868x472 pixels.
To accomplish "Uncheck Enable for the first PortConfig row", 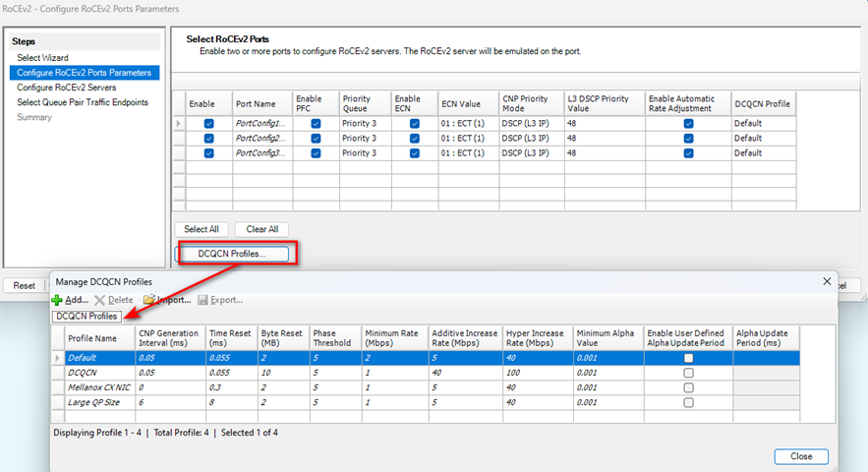I will pyautogui.click(x=208, y=124).
